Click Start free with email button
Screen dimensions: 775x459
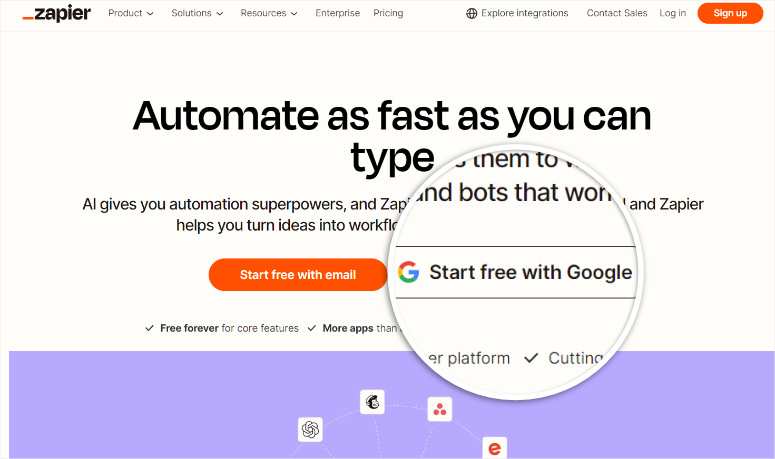(298, 275)
